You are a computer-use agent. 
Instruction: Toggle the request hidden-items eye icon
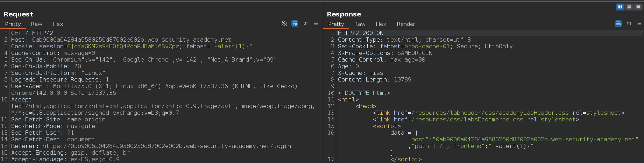click(284, 23)
